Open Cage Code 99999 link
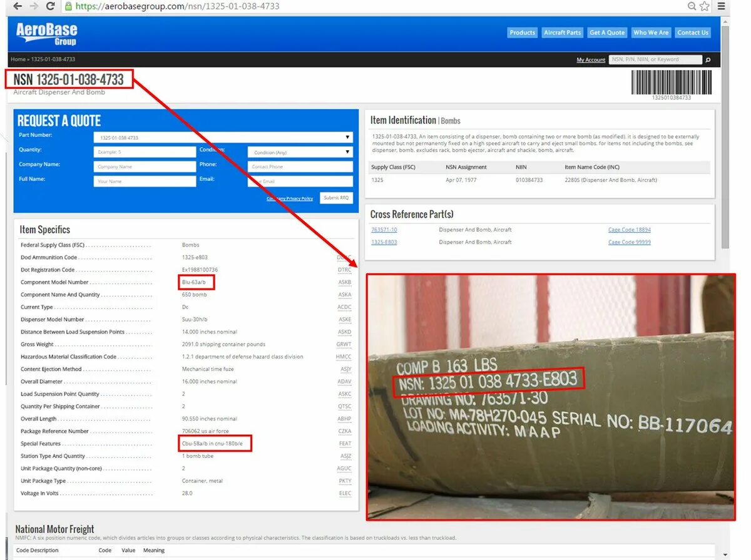 [630, 242]
